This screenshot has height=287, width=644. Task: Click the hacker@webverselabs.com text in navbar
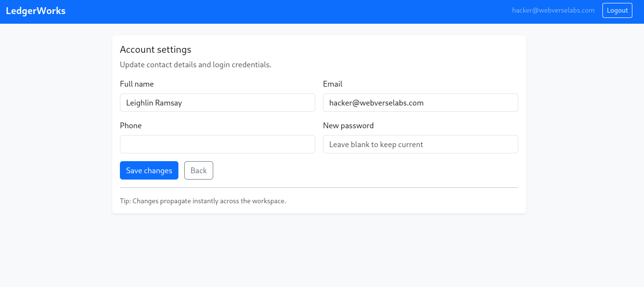tap(553, 10)
